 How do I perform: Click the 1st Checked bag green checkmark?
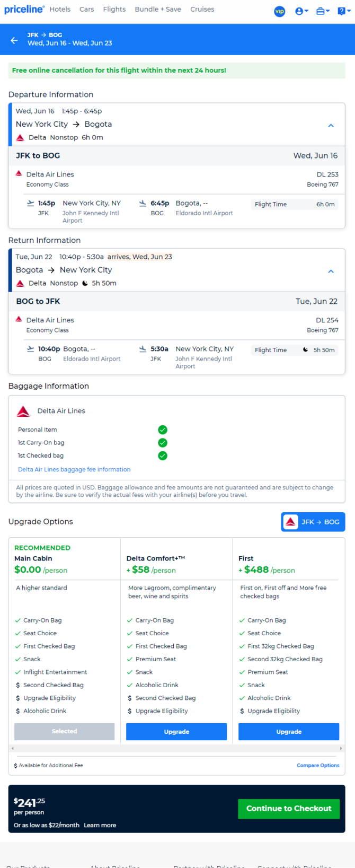point(163,455)
